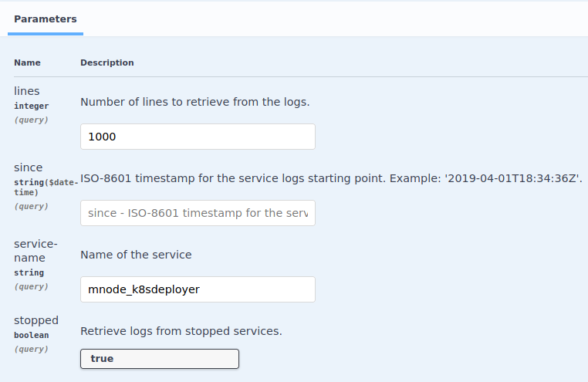588x382 pixels.
Task: Click the 'boolean' type label under stopped
Action: pyautogui.click(x=32, y=335)
